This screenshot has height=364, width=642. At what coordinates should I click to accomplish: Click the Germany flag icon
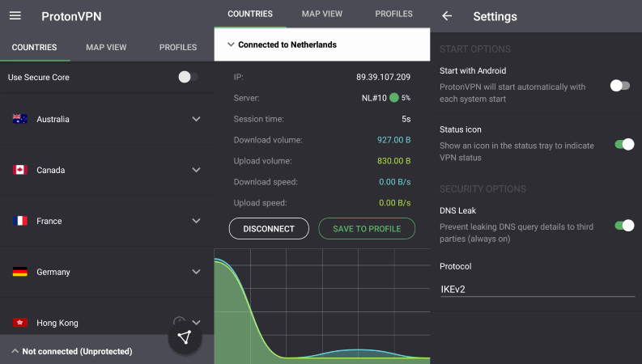pos(19,272)
